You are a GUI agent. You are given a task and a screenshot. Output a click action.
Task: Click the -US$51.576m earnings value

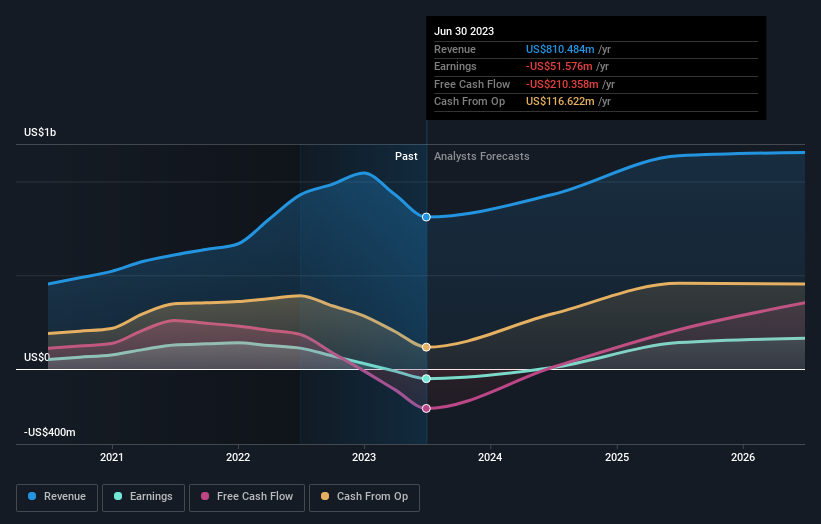tap(559, 66)
